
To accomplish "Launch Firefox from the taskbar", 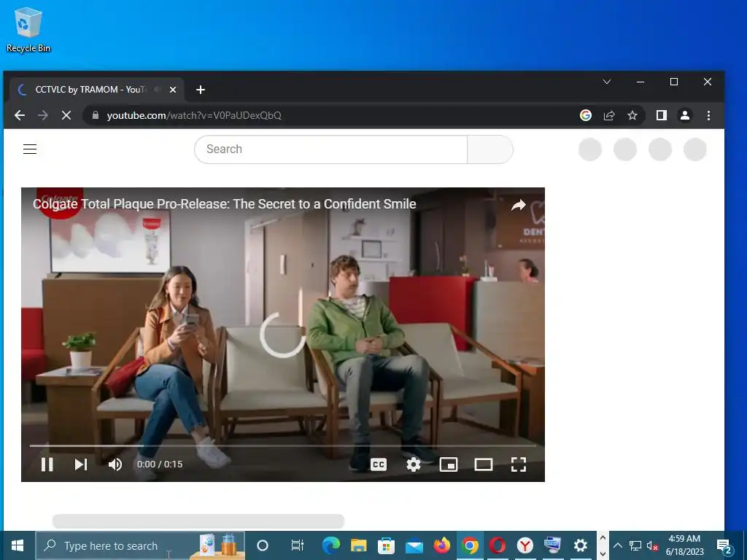I will click(441, 545).
